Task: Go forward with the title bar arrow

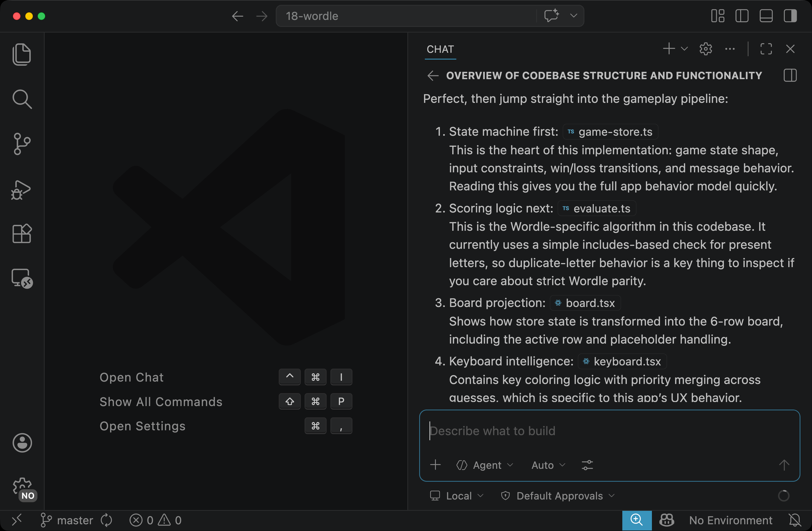Action: click(262, 16)
